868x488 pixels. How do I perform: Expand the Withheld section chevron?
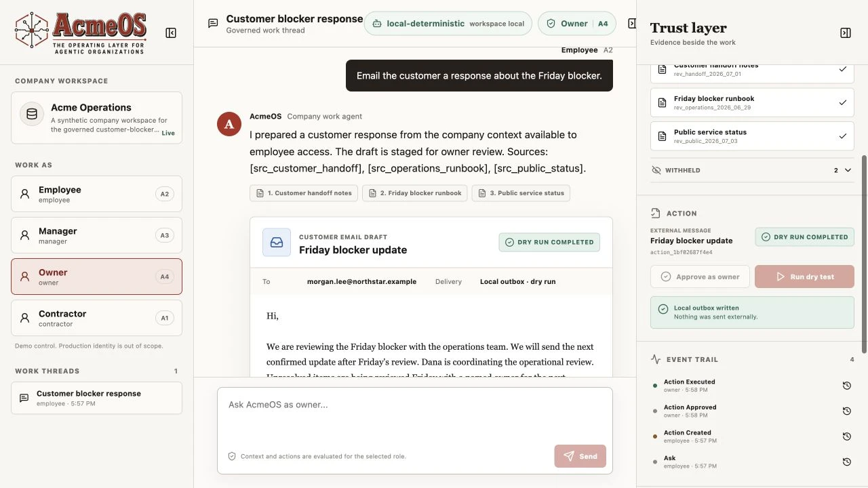coord(848,170)
